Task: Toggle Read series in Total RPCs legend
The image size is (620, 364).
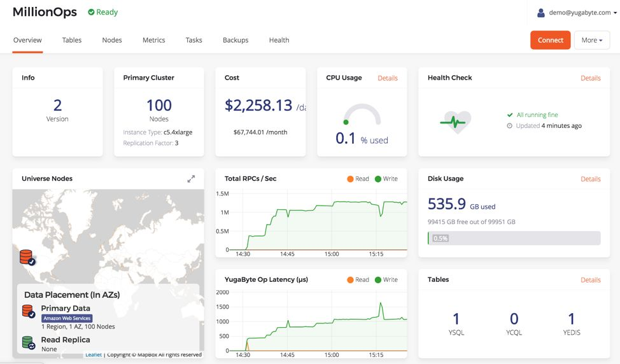Action: click(x=358, y=179)
